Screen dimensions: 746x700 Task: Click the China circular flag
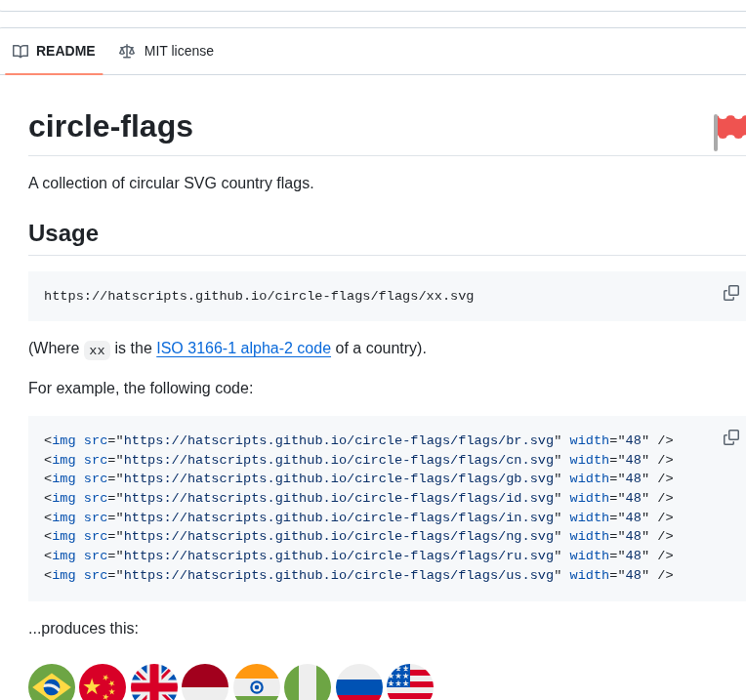103,681
